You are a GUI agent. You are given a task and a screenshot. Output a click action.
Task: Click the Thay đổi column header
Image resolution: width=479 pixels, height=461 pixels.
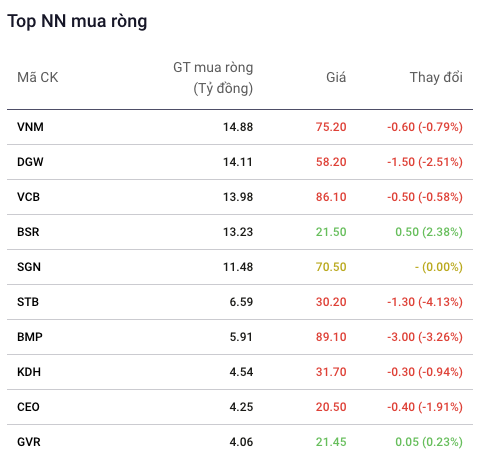[x=436, y=77]
